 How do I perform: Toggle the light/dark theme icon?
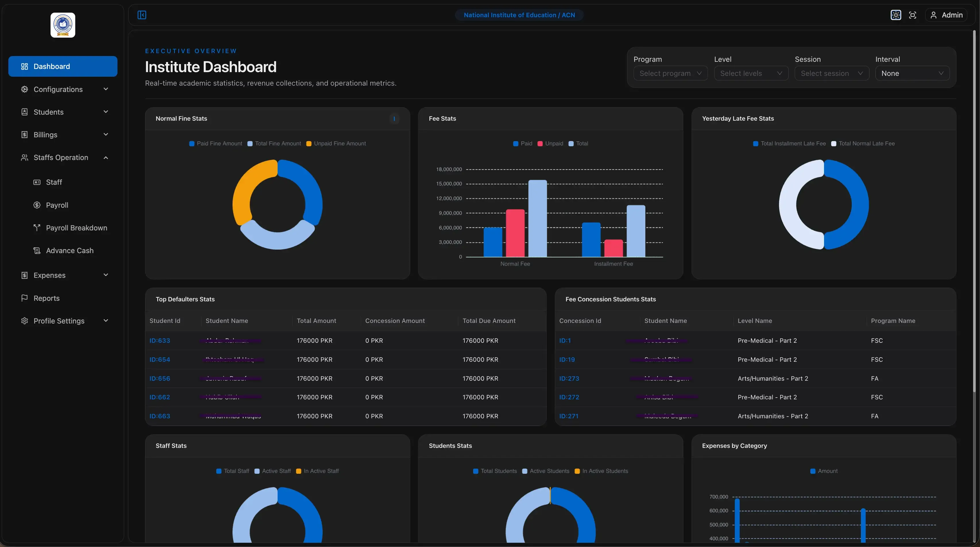tap(896, 15)
